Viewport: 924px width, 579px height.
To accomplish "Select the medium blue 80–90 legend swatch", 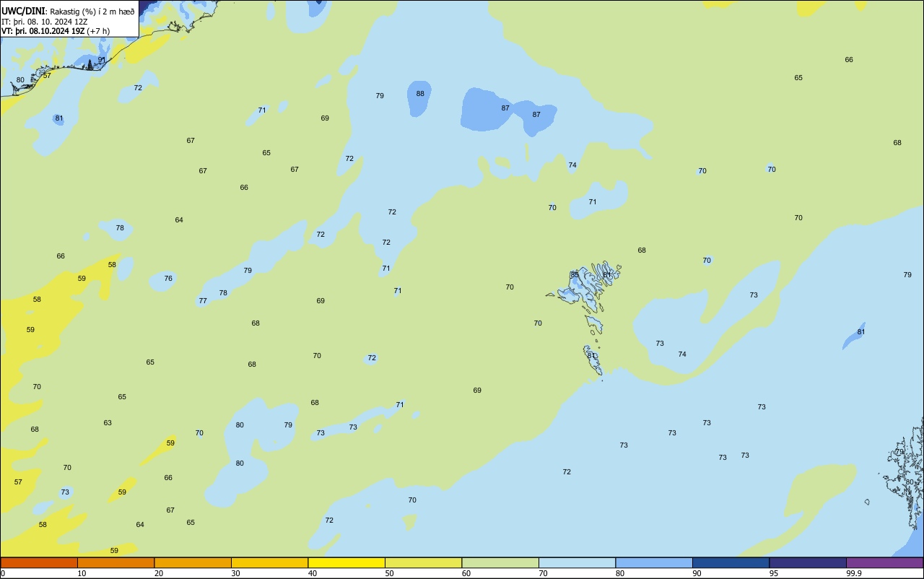I will pos(654,563).
